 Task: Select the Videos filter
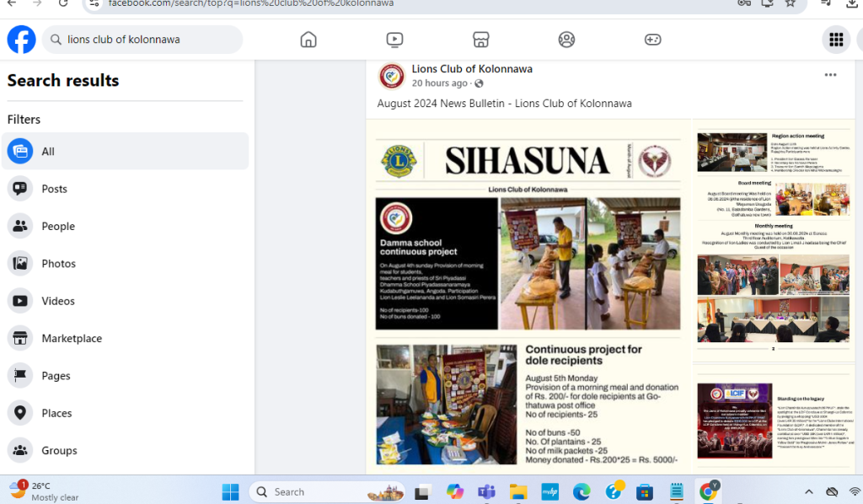coord(126,301)
